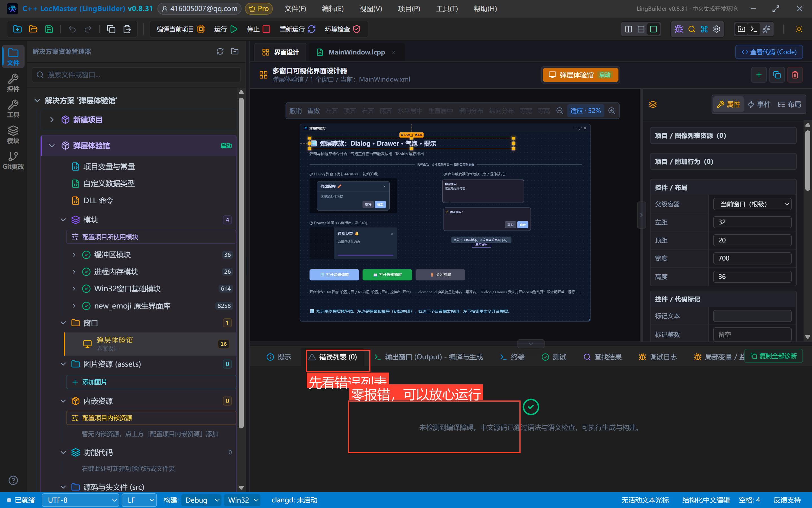This screenshot has width=812, height=508.
Task: Open 父级容器 dropdown
Action: [x=752, y=204]
